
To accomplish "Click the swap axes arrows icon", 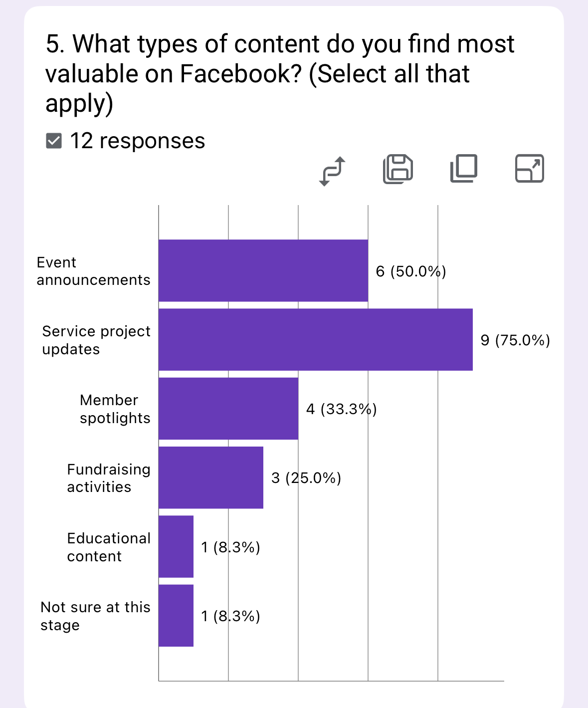I will 332,171.
